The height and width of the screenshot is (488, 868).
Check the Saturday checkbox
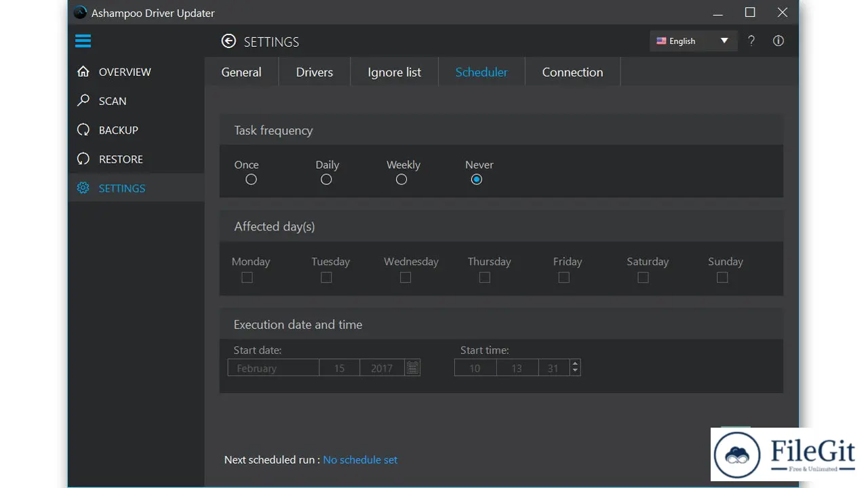643,277
